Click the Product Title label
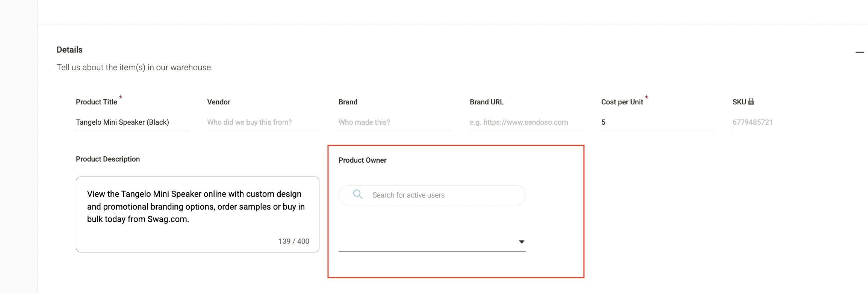 click(x=97, y=102)
